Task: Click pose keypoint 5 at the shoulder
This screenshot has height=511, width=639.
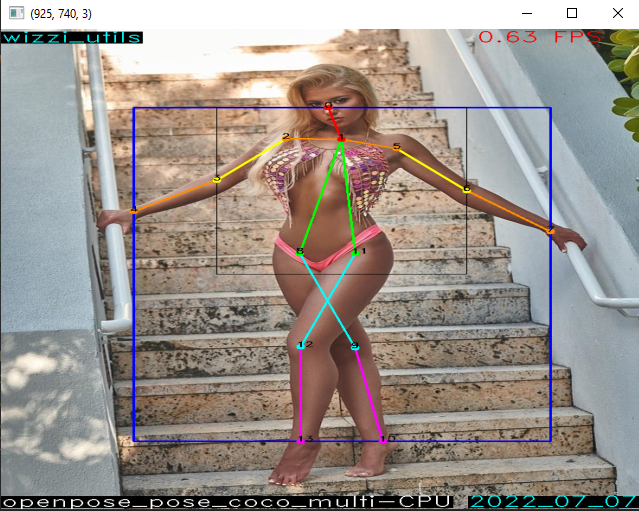Action: [x=397, y=147]
